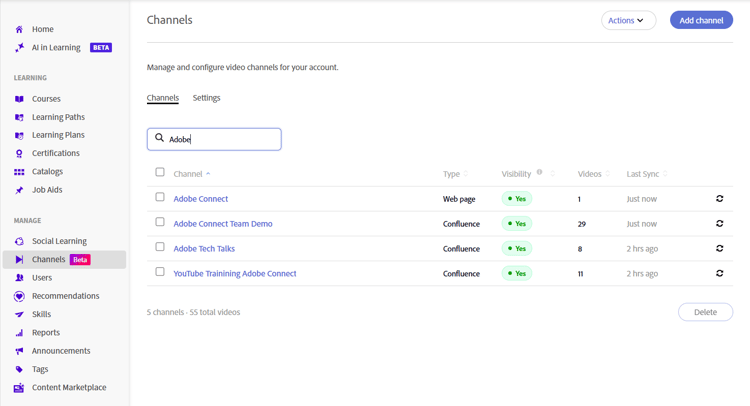750x406 pixels.
Task: Sort by Channel column header
Action: pos(192,174)
